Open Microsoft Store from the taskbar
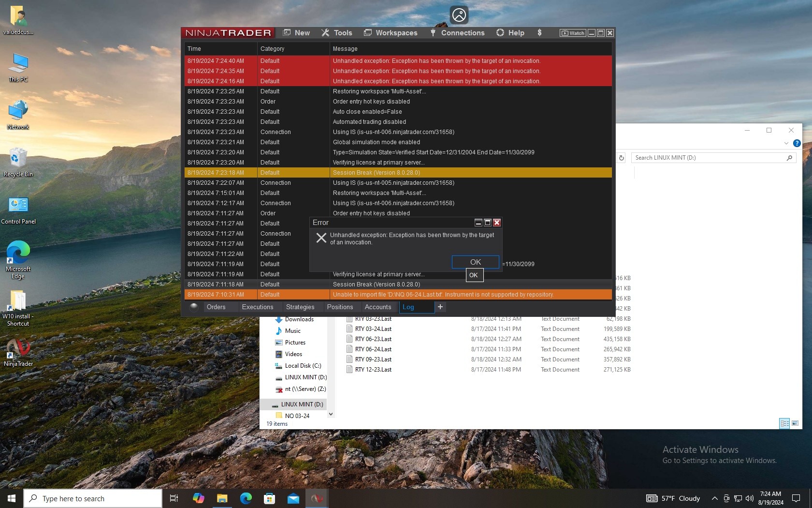This screenshot has width=812, height=508. 269,498
